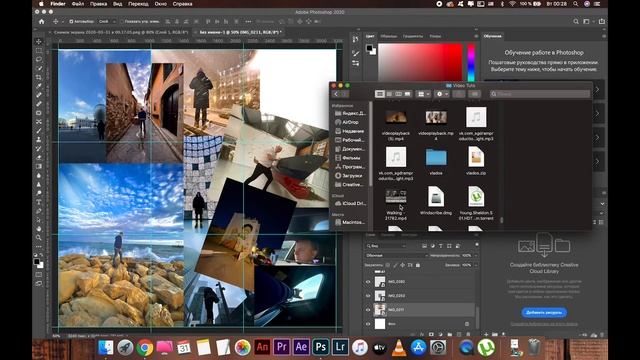Open the Переход menu
The height and width of the screenshot is (360, 640).
pos(138,4)
